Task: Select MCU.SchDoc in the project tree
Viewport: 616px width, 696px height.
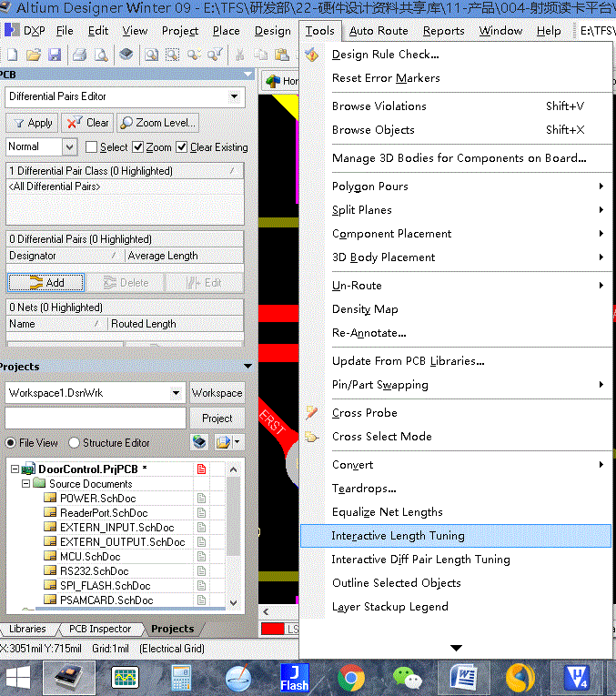Action: (x=90, y=557)
